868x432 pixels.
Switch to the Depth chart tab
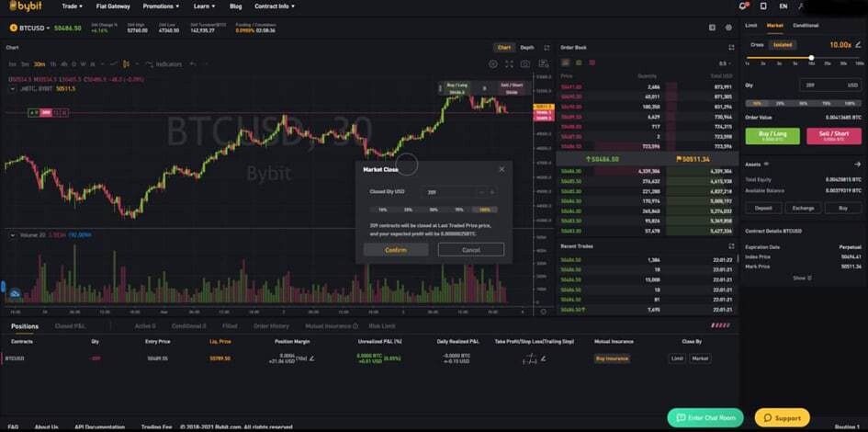tap(527, 48)
